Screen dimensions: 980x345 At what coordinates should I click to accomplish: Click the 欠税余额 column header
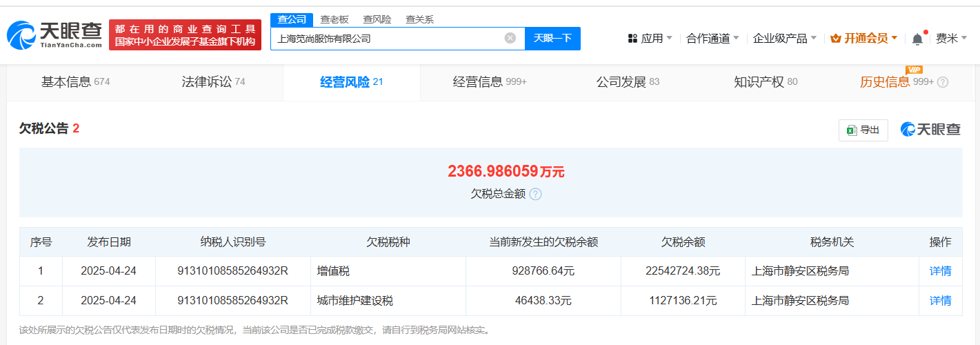[x=683, y=242]
